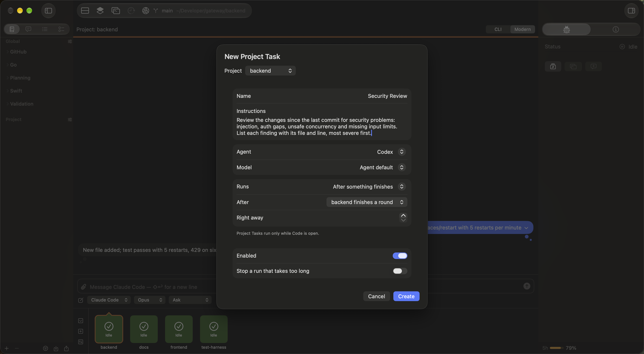Viewport: 644px width, 354px height.
Task: Click into the Instructions text area
Action: (322, 127)
